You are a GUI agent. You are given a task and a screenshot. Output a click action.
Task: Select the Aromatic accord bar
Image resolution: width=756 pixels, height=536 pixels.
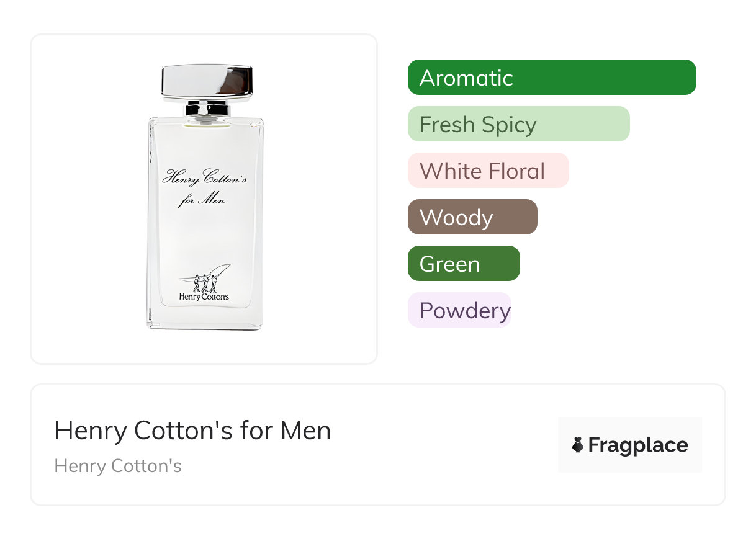pyautogui.click(x=551, y=78)
